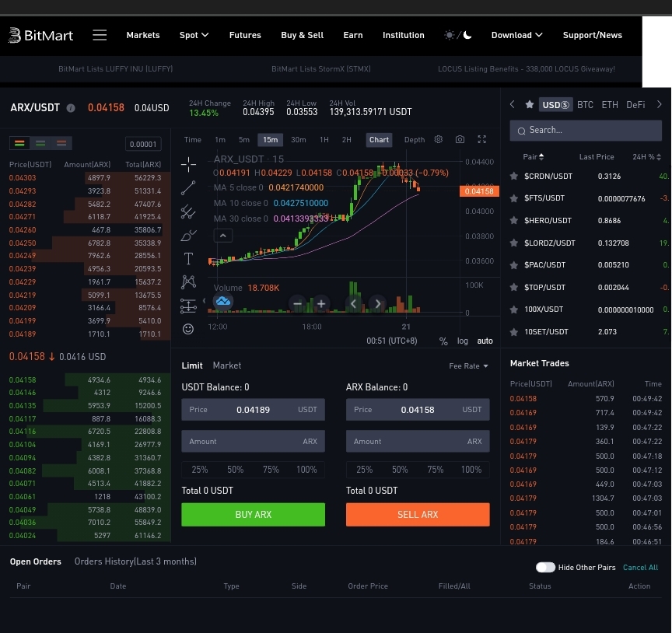
Task: Select the trend line drawing tool
Action: click(188, 187)
